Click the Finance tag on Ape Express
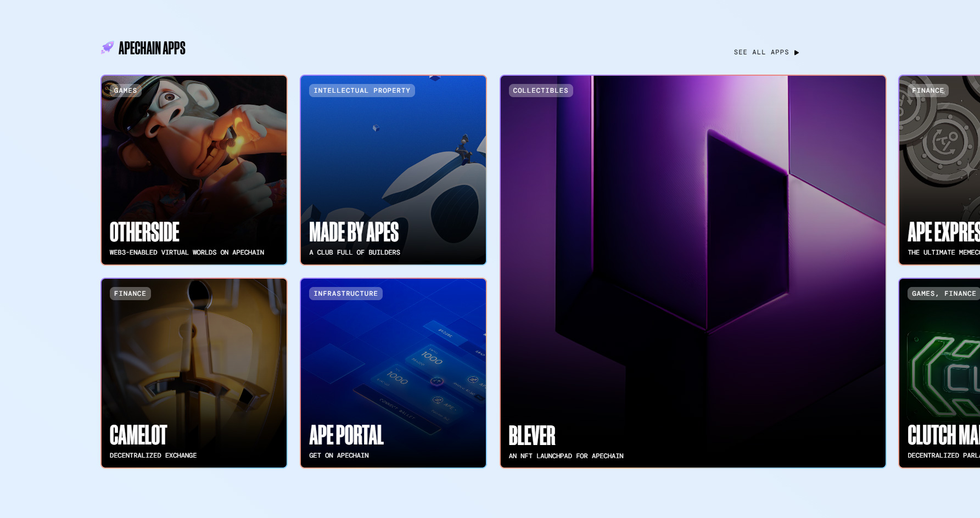This screenshot has height=518, width=980. coord(928,91)
